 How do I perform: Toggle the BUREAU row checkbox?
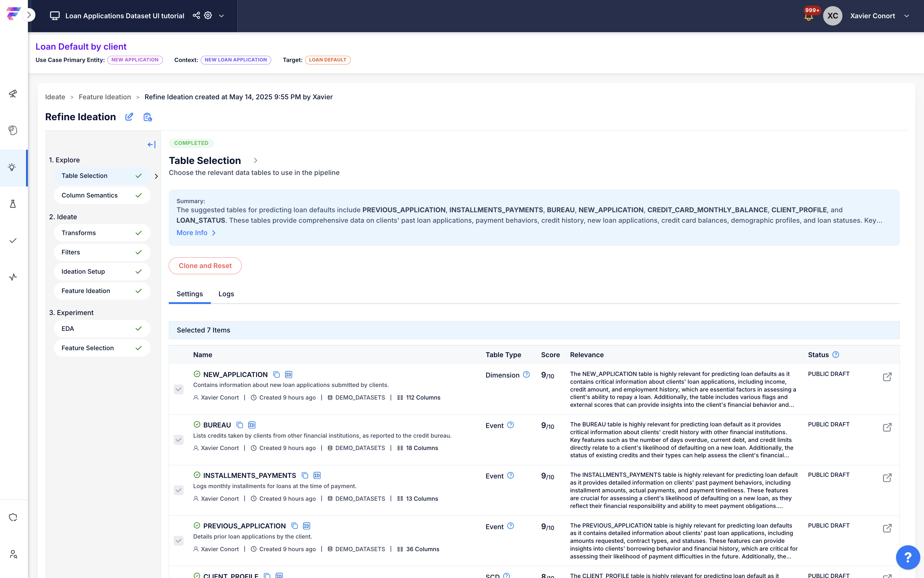[x=178, y=440]
